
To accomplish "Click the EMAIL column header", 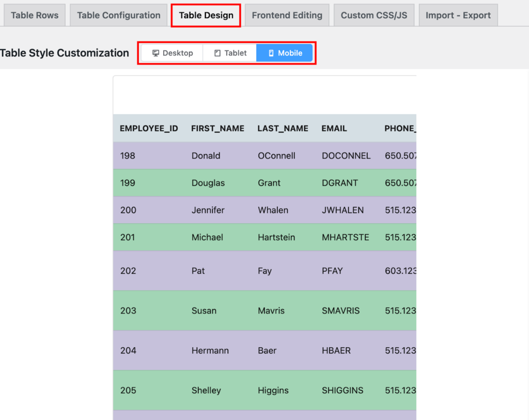I will (x=334, y=129).
